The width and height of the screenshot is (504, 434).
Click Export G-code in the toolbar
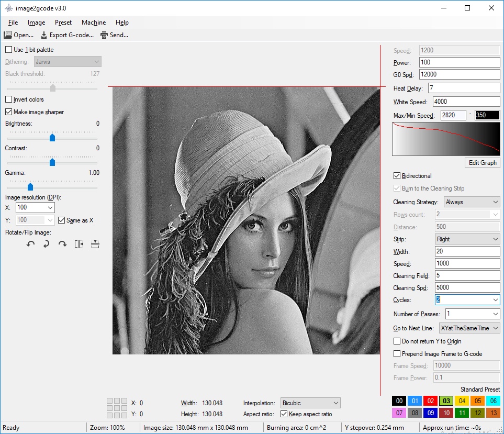[x=67, y=35]
